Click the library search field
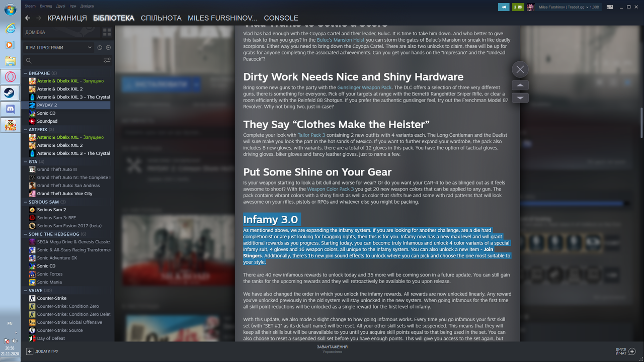644x362 pixels. pos(62,60)
